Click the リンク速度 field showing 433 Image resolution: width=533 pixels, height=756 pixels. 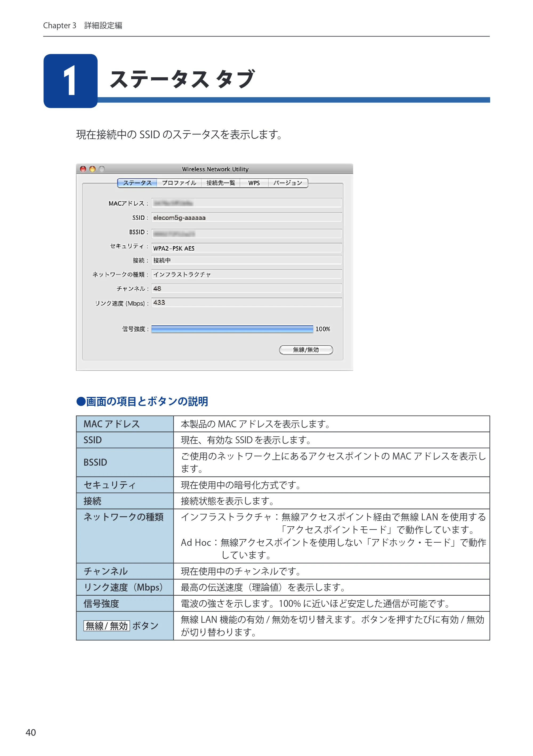click(247, 303)
